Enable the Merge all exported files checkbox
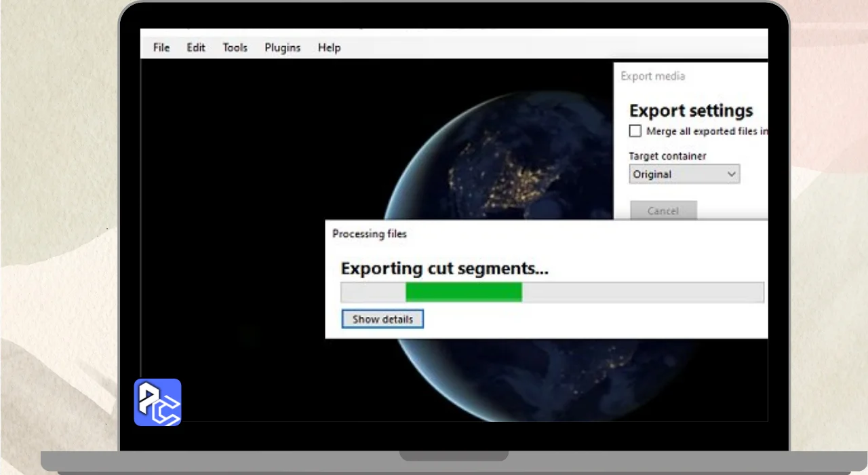This screenshot has width=868, height=475. 635,131
